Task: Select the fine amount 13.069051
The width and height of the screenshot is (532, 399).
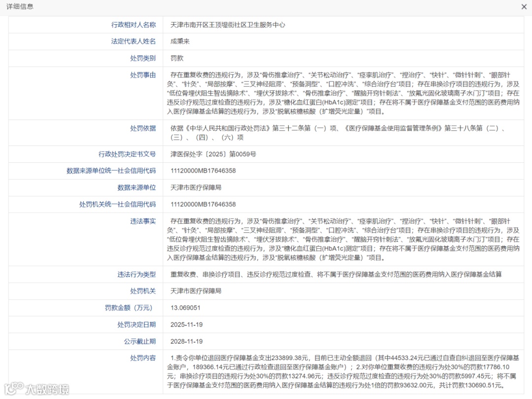Action: coord(185,308)
